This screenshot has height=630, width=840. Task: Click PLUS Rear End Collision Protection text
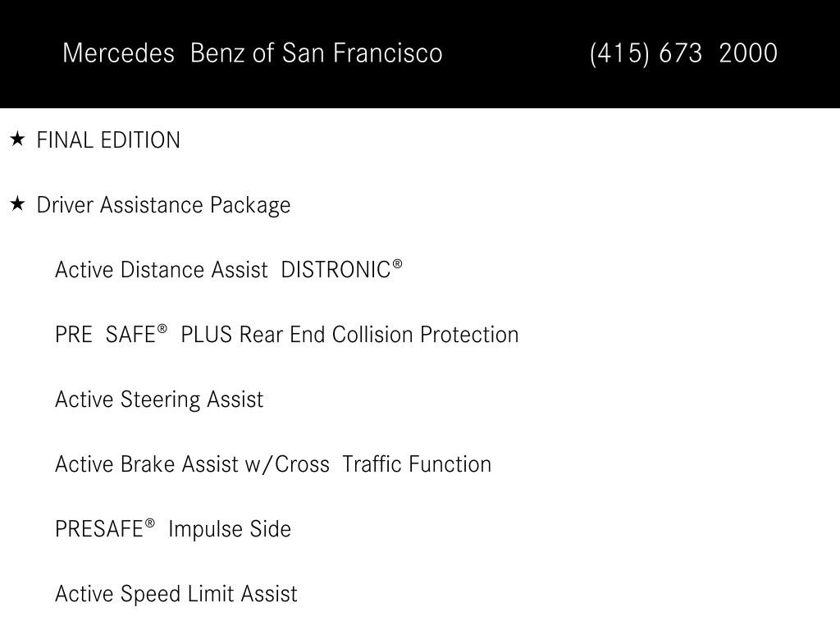click(x=349, y=335)
